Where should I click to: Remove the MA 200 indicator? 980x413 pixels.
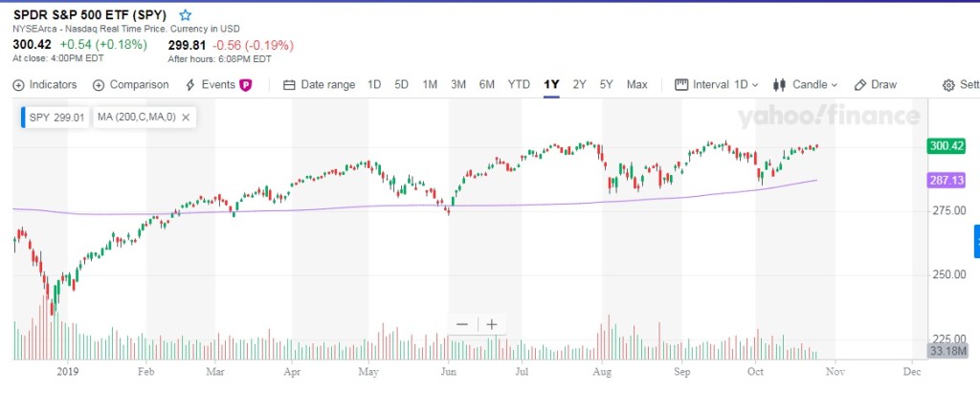(187, 118)
